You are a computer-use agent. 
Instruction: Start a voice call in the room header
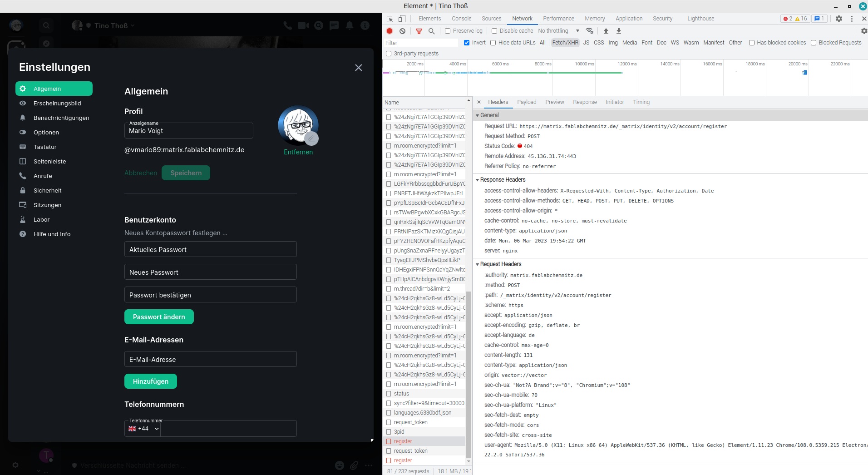287,26
